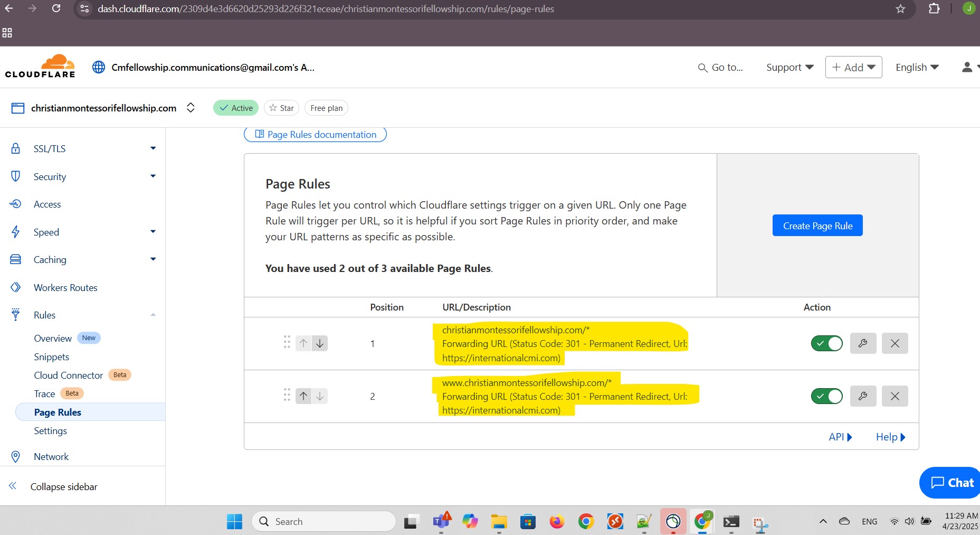Open Go to search
This screenshot has height=535, width=980.
(x=720, y=68)
